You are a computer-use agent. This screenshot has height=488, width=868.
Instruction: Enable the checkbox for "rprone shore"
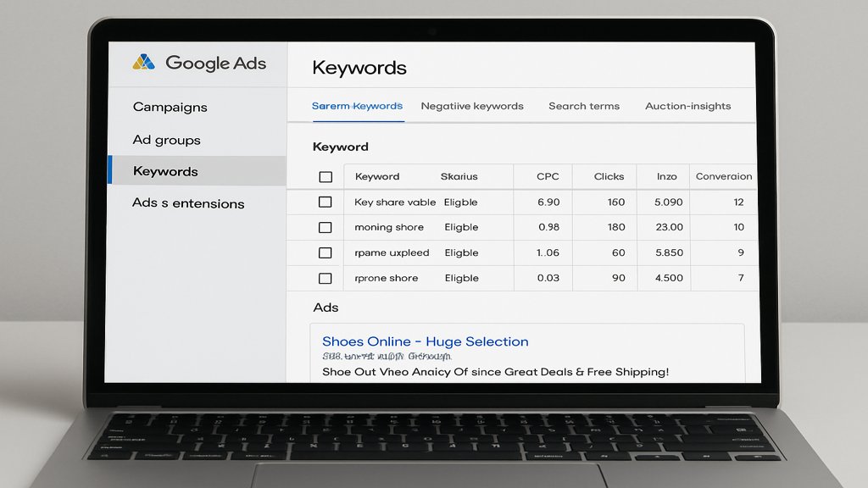[325, 279]
